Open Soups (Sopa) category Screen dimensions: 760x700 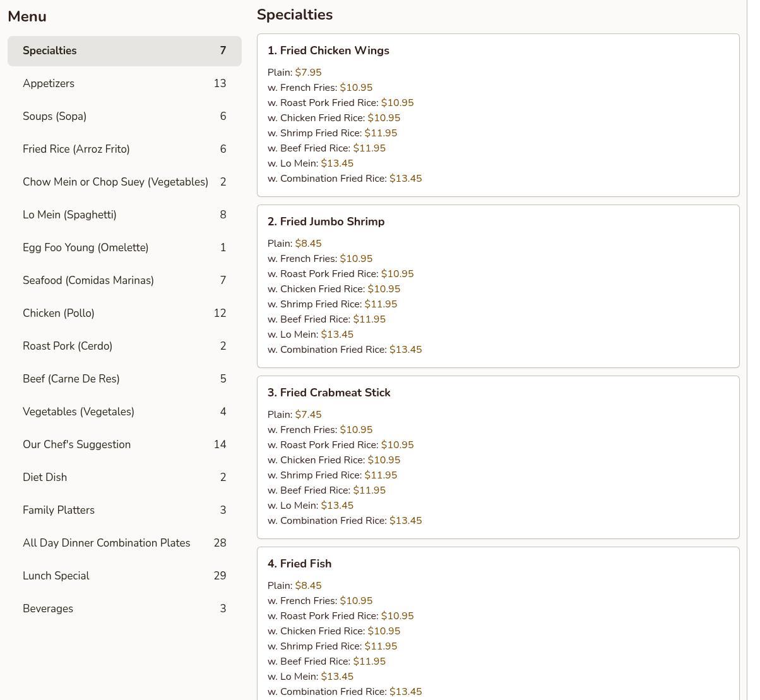pos(124,117)
